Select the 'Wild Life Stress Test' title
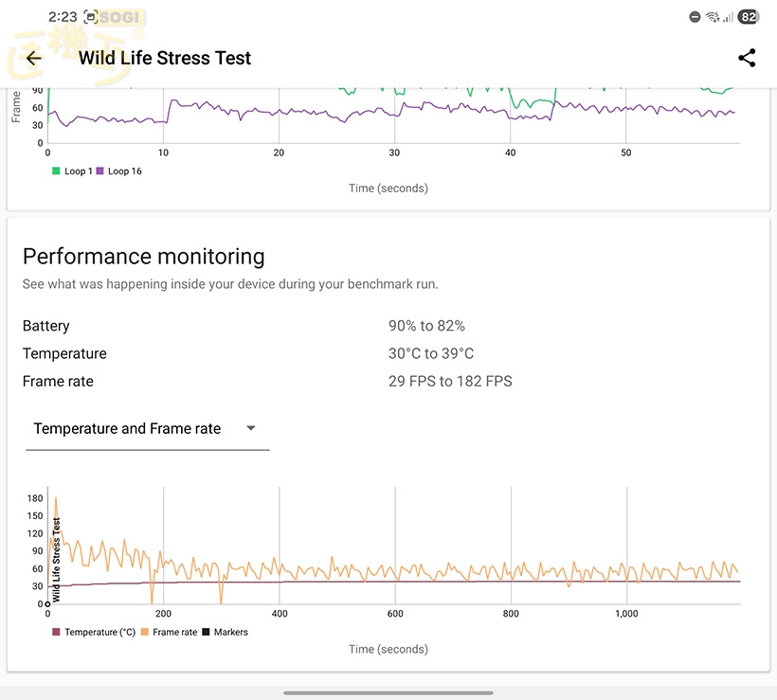 pyautogui.click(x=165, y=58)
